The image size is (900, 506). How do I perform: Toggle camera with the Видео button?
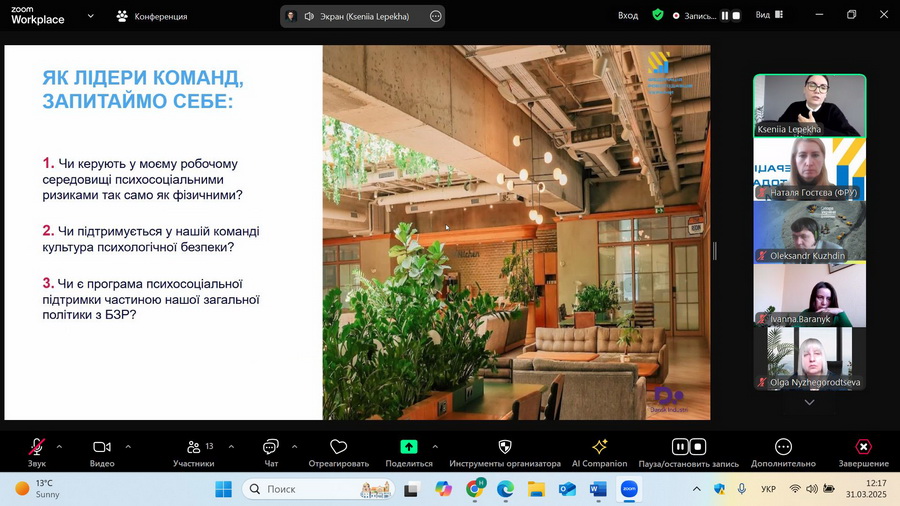(x=101, y=448)
